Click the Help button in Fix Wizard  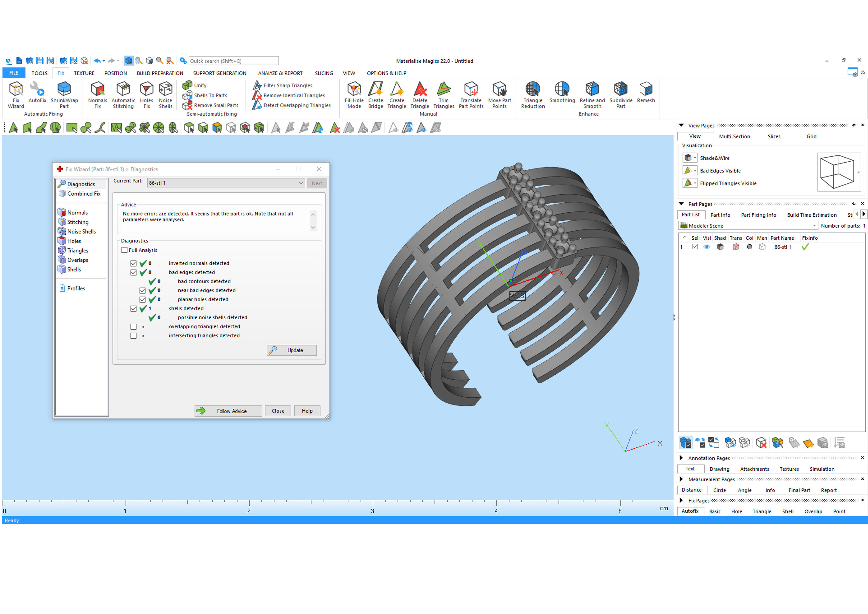coord(307,411)
